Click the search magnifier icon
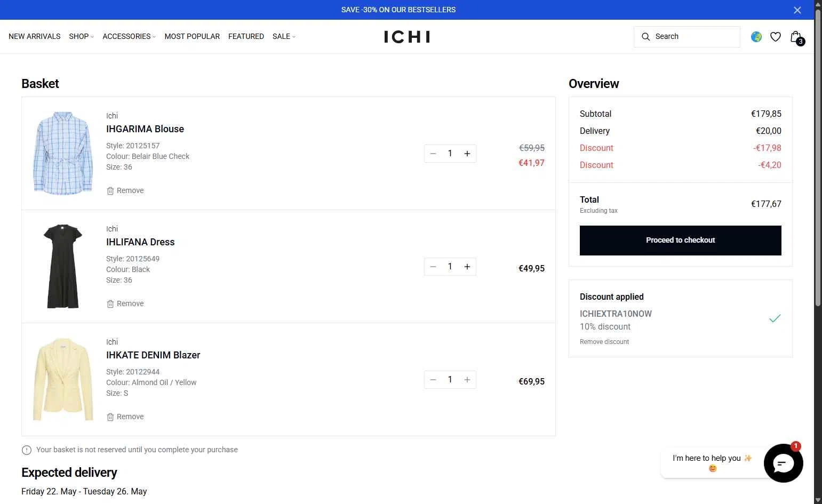The width and height of the screenshot is (822, 504). (x=645, y=37)
